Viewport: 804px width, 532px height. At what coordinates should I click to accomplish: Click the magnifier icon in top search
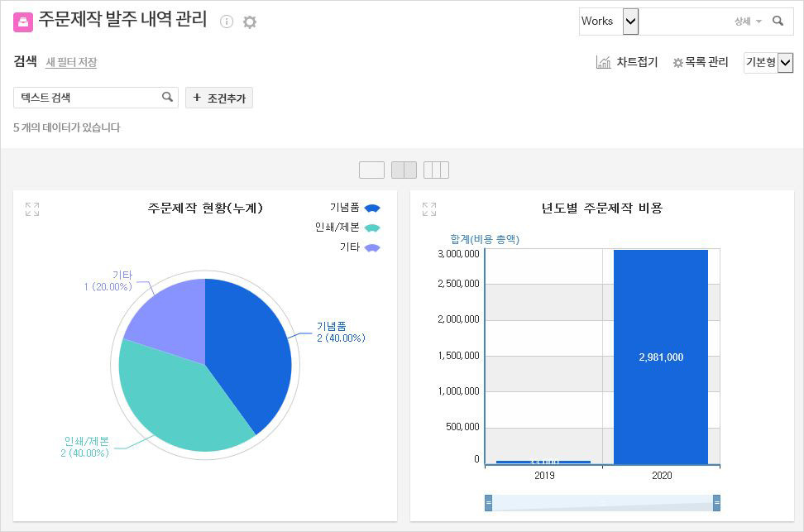pyautogui.click(x=778, y=22)
